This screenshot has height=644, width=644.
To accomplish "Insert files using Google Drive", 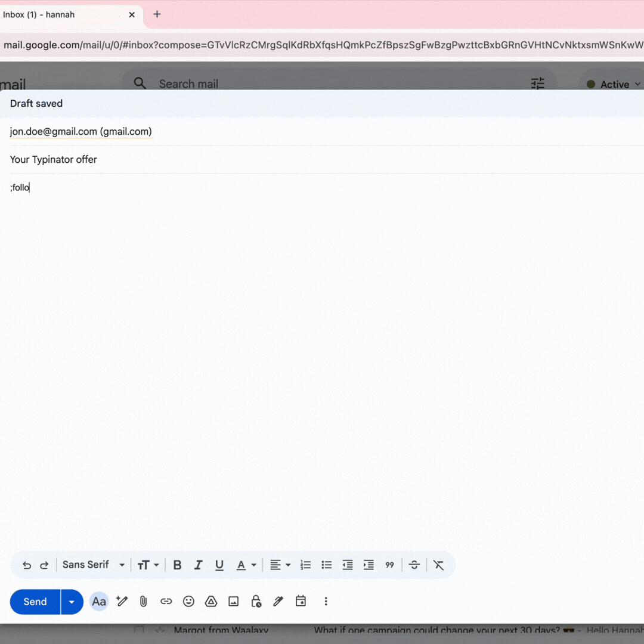I will (x=211, y=602).
